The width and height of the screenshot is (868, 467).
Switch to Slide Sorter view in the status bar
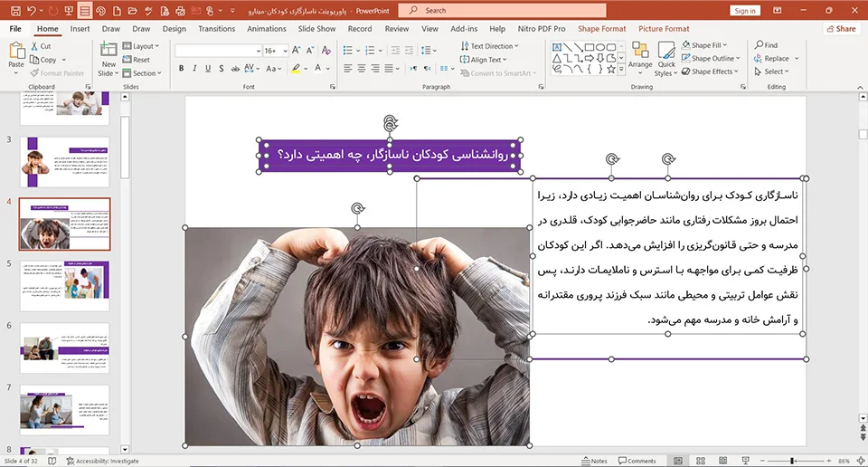tap(700, 461)
